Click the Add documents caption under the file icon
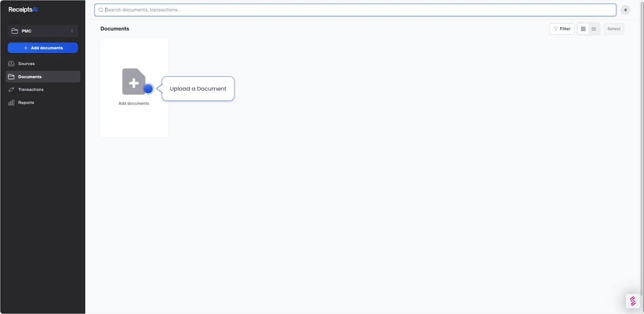Image resolution: width=644 pixels, height=314 pixels. [134, 103]
